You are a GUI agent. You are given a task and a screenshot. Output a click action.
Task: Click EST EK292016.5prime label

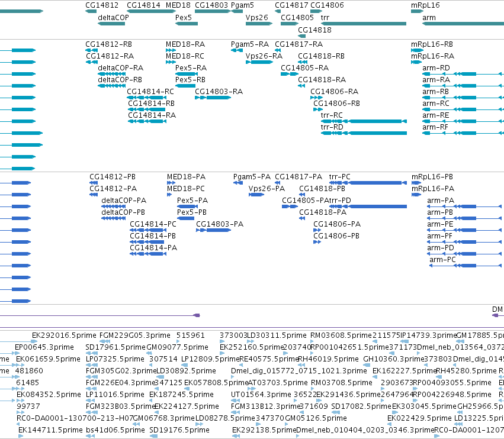click(x=64, y=335)
